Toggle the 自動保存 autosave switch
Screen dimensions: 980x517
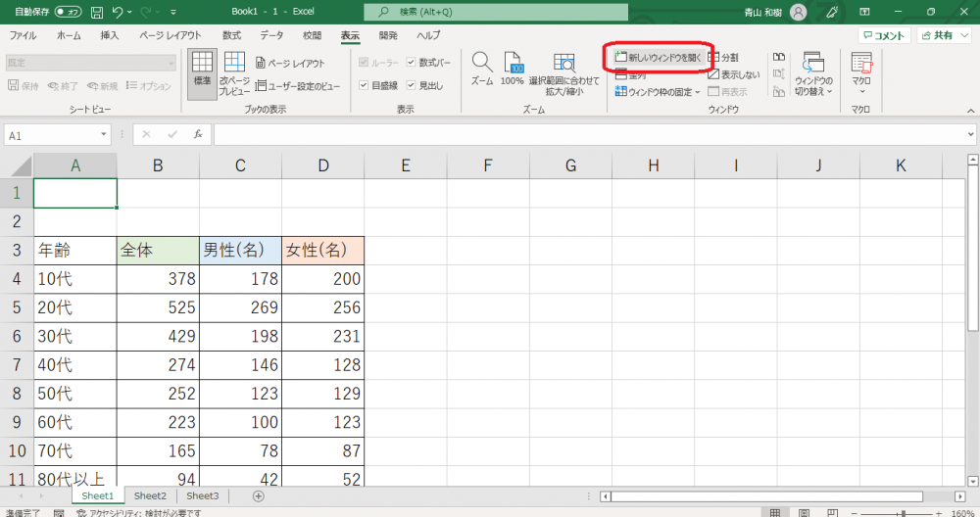69,12
